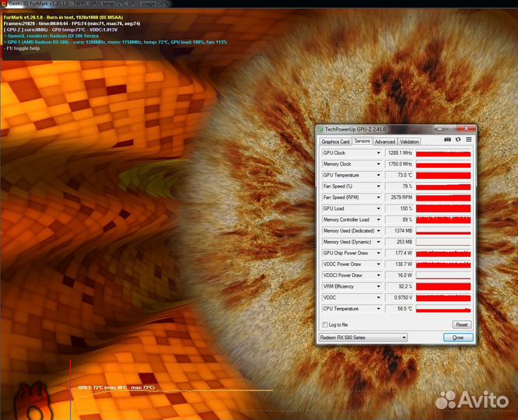The width and height of the screenshot is (518, 420).
Task: Open the GPU Chip Power Draw dropdown
Action: tap(379, 253)
